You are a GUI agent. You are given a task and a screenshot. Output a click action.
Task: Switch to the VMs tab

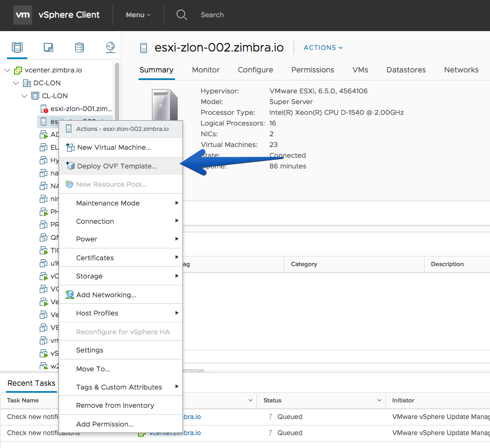360,70
